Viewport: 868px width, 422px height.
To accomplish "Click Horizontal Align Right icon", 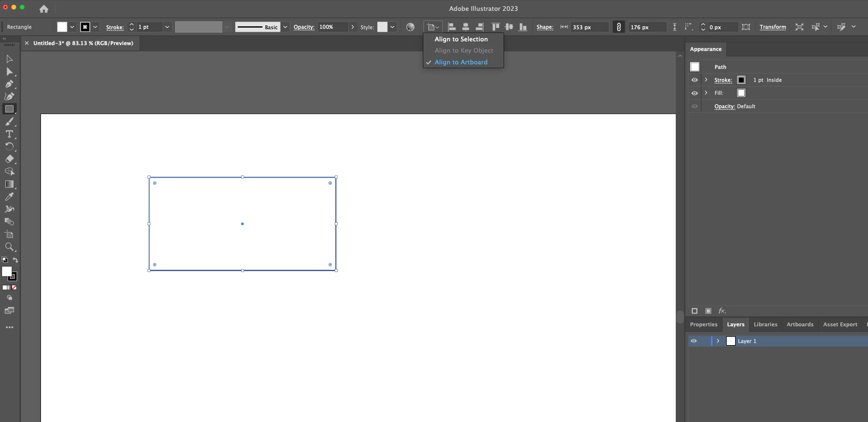I will pos(479,27).
